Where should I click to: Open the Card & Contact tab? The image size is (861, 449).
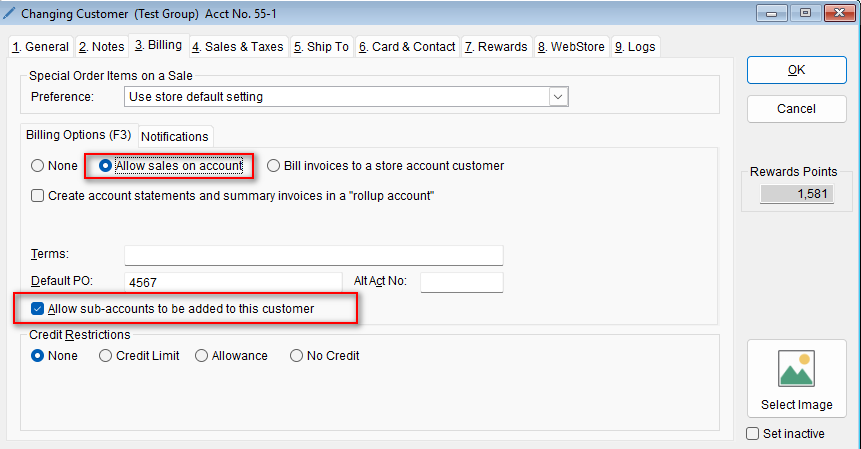coord(408,47)
